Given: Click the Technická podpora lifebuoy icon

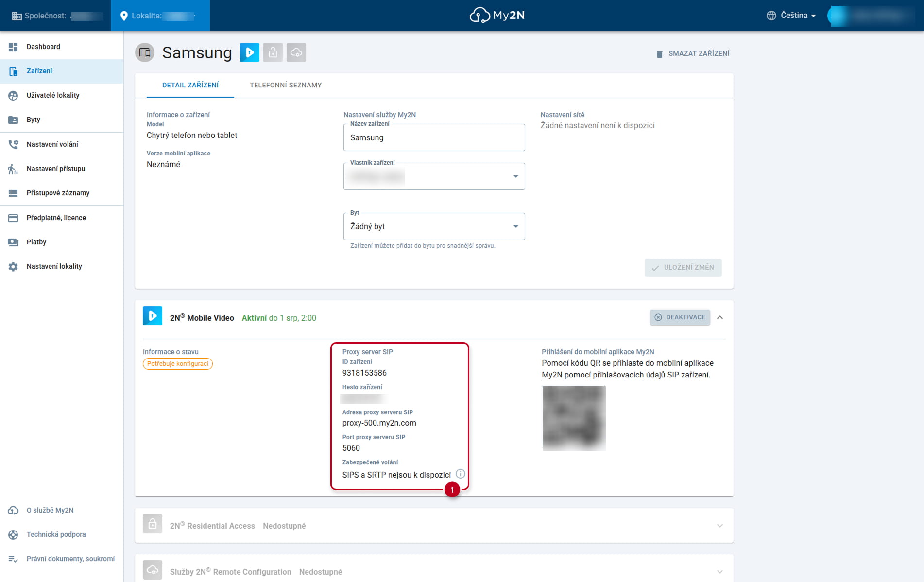Looking at the screenshot, I should (13, 534).
